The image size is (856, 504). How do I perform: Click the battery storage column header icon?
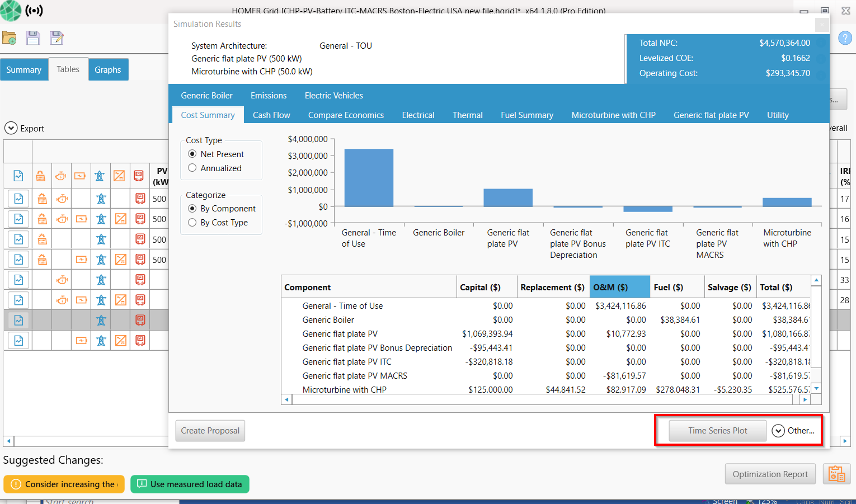click(80, 176)
